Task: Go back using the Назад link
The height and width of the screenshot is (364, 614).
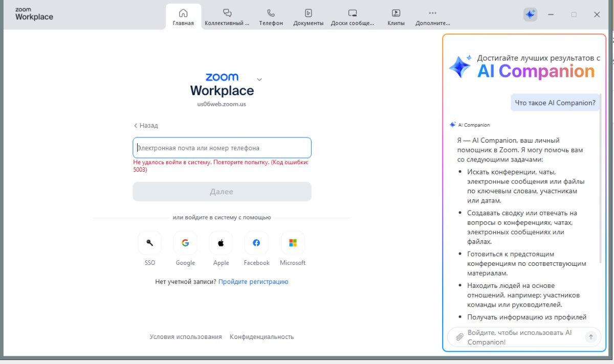Action: click(146, 125)
